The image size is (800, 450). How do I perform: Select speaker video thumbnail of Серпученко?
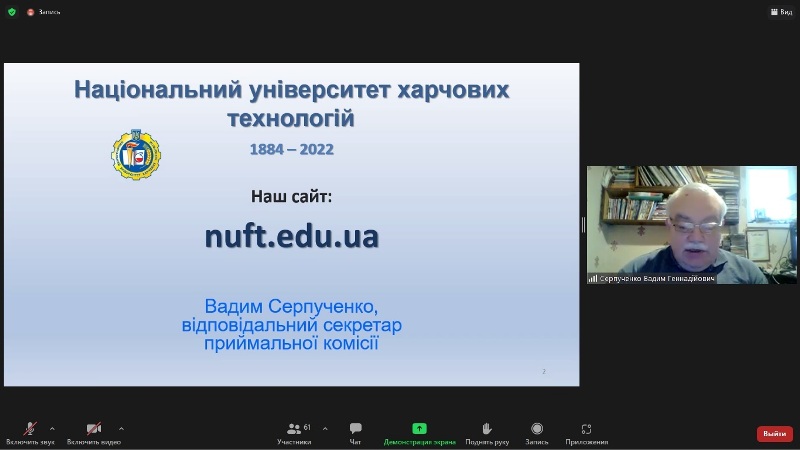(691, 224)
